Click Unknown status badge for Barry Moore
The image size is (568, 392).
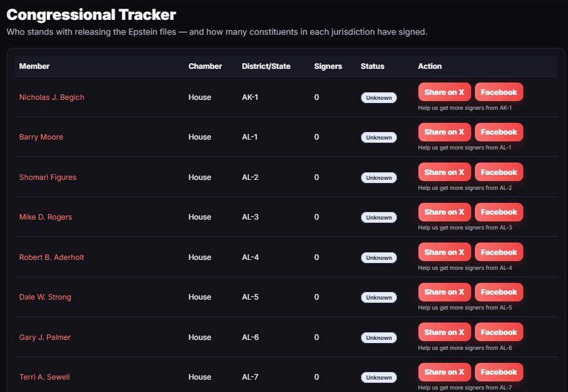[379, 138]
